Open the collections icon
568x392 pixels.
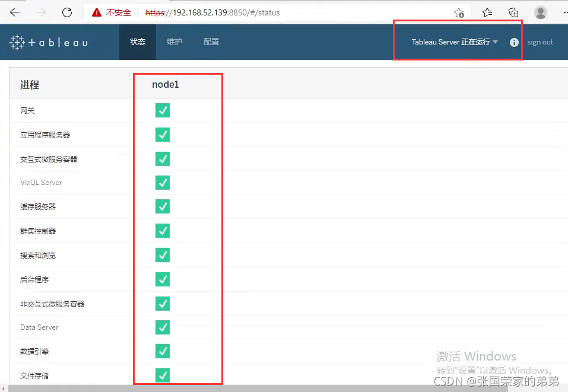tap(513, 12)
